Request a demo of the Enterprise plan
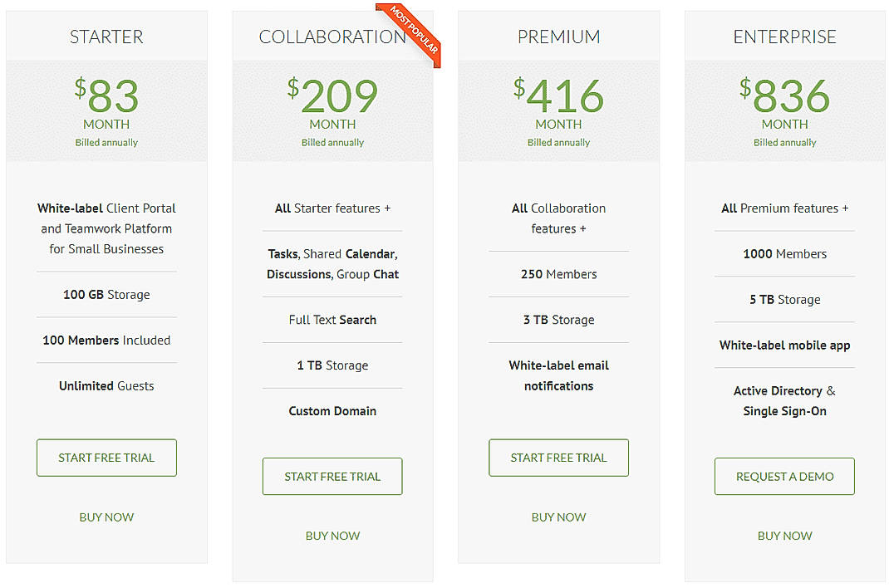Screen dimensions: 889x588 (784, 476)
